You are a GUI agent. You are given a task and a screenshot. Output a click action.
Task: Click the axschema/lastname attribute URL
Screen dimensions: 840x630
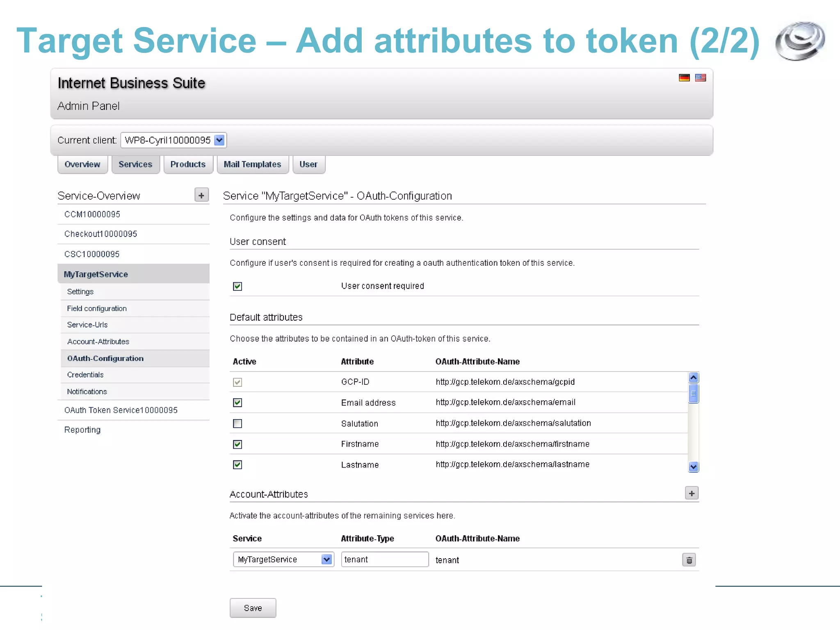point(512,464)
